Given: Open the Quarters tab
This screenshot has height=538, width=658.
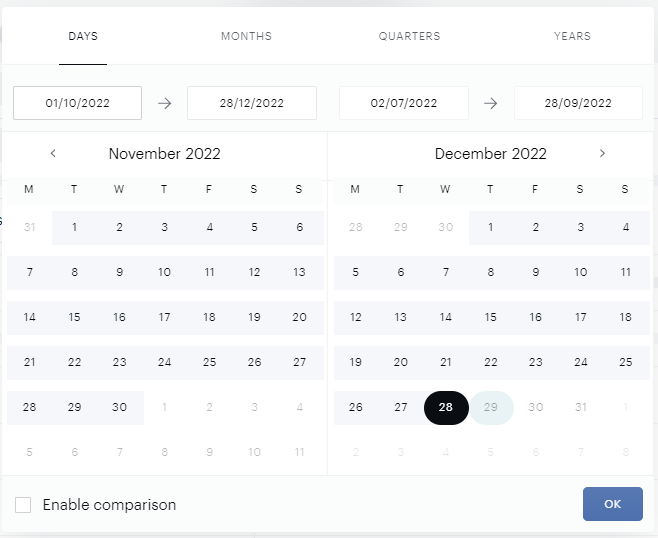Looking at the screenshot, I should 409,37.
